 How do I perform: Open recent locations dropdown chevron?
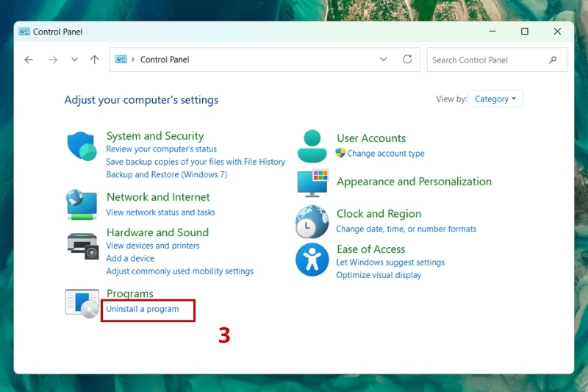(x=75, y=60)
